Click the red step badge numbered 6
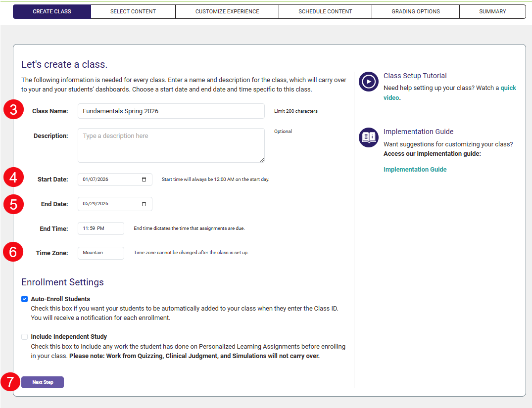 pos(13,251)
